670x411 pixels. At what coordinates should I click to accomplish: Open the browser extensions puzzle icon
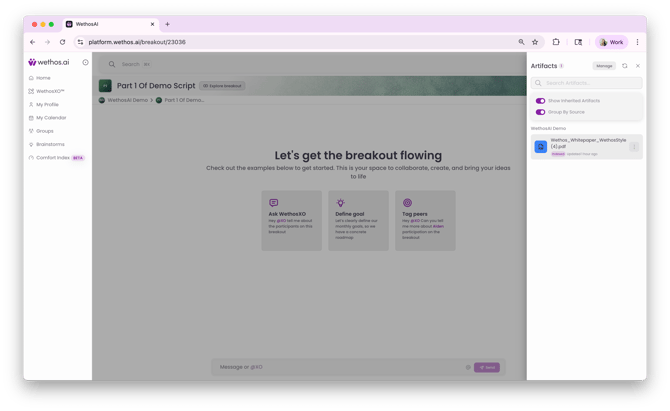[556, 42]
